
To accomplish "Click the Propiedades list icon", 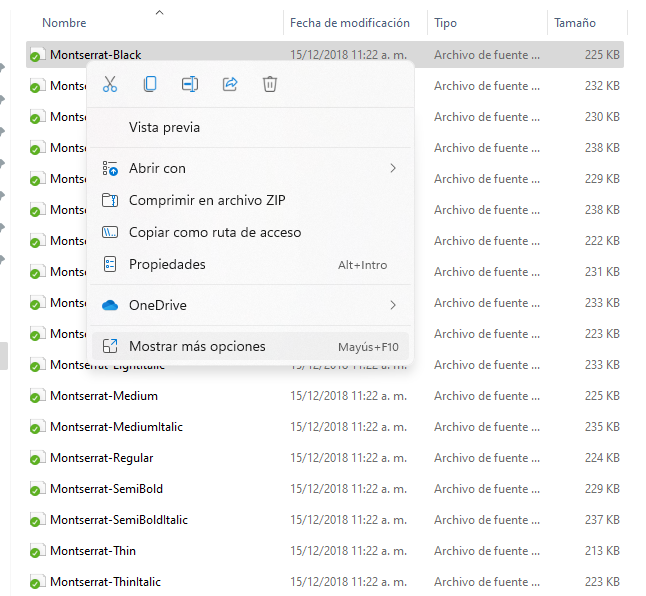I will (x=110, y=264).
